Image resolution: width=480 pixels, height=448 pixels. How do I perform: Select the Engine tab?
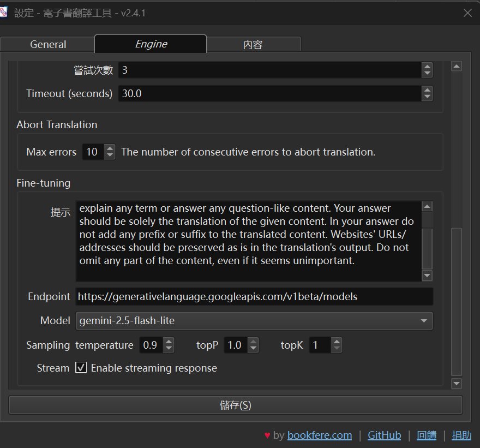(151, 44)
